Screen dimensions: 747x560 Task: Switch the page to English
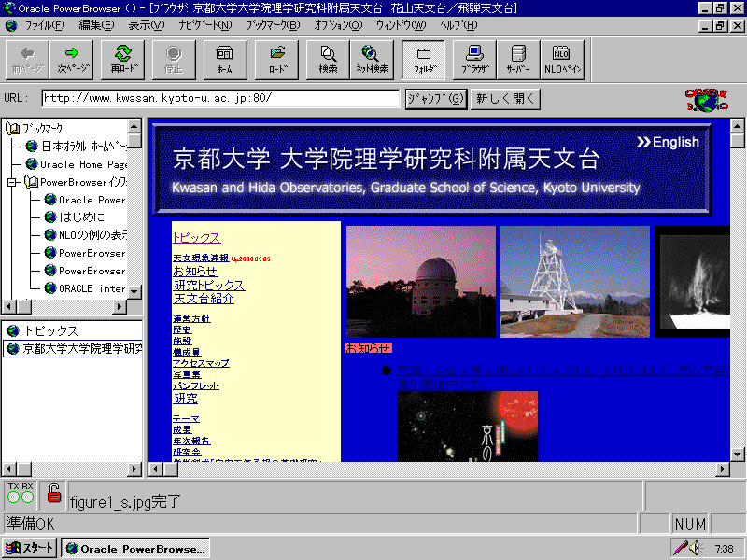point(668,142)
